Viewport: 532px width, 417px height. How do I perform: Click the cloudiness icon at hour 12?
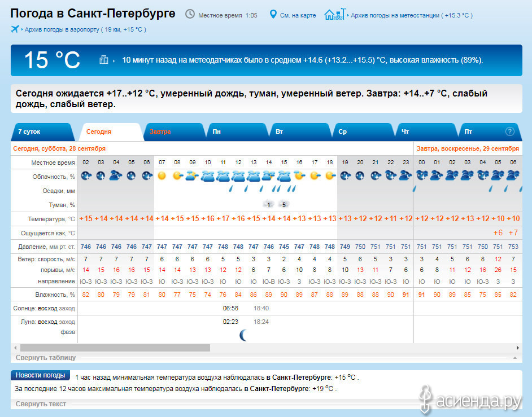click(x=238, y=176)
